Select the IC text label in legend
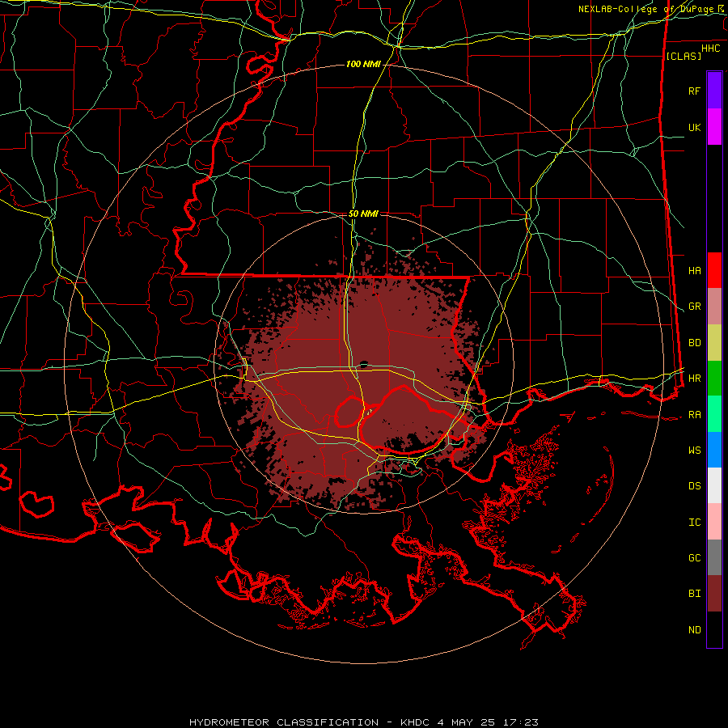The width and height of the screenshot is (728, 728). point(694,522)
